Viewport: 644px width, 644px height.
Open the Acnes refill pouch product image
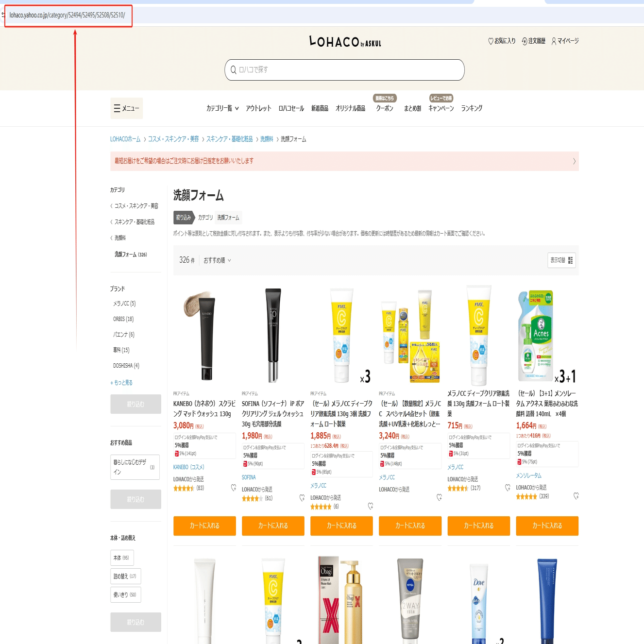tap(547, 335)
